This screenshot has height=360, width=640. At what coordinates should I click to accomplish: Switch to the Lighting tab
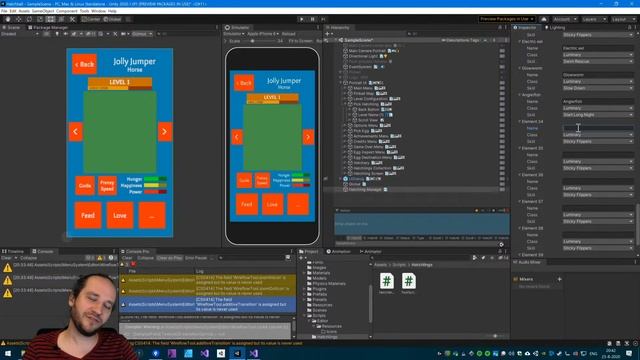554,27
